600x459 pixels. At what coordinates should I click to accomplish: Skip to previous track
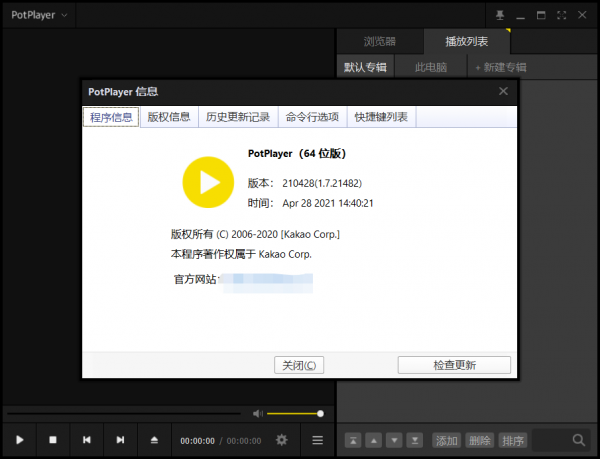click(x=86, y=440)
